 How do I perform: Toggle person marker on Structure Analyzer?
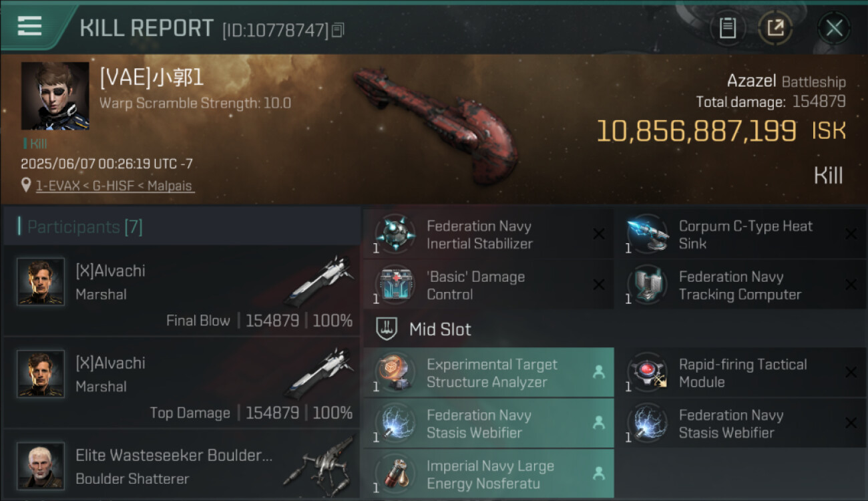tap(599, 372)
